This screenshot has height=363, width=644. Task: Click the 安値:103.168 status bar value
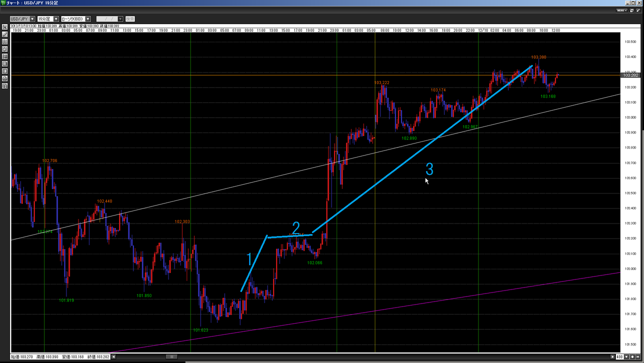[73, 357]
